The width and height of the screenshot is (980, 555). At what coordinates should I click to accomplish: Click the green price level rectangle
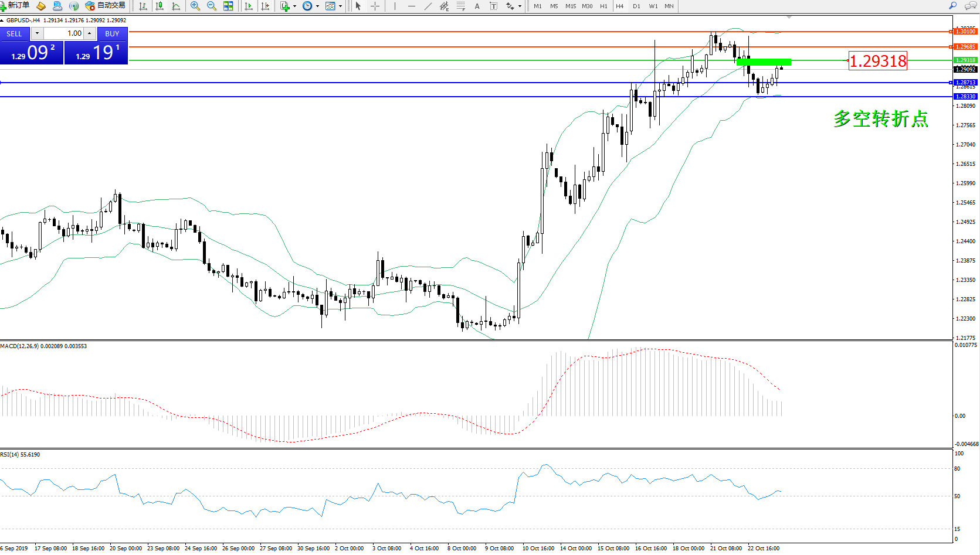tap(764, 62)
